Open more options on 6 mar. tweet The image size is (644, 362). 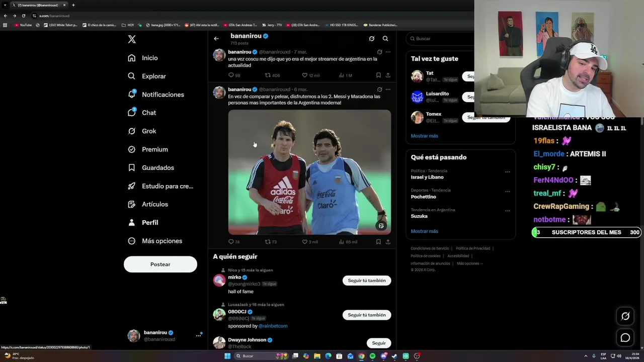[x=388, y=89]
